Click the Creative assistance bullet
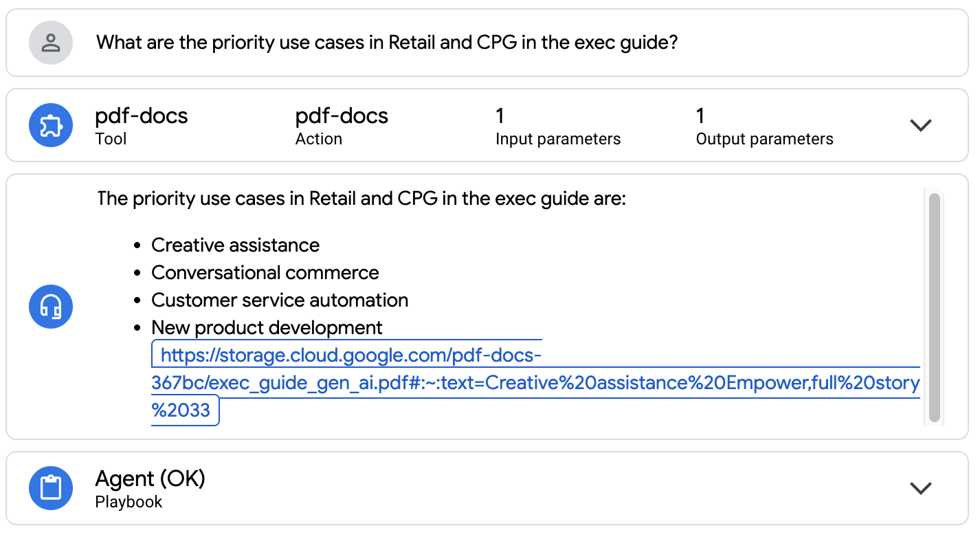980x539 pixels. [x=235, y=245]
